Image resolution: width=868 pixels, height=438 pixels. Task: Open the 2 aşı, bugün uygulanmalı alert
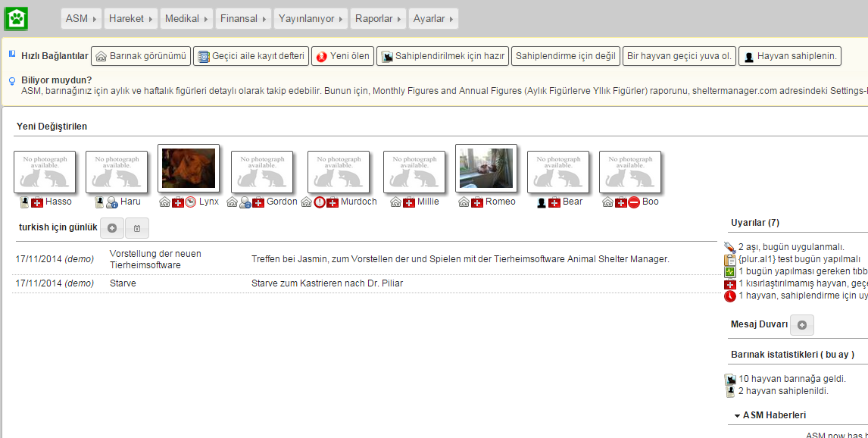click(x=792, y=247)
